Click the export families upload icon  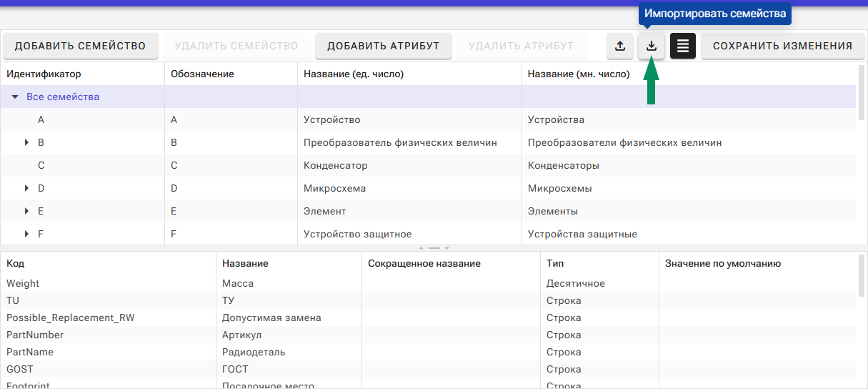pyautogui.click(x=620, y=46)
